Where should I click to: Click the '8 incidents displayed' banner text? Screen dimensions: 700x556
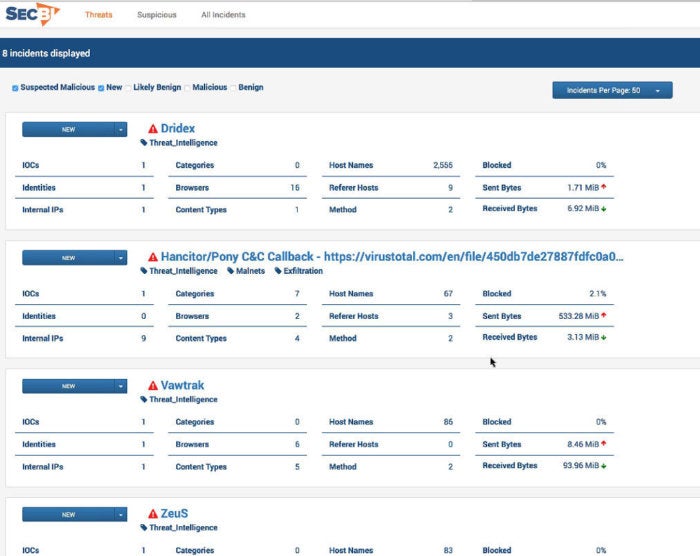point(46,53)
